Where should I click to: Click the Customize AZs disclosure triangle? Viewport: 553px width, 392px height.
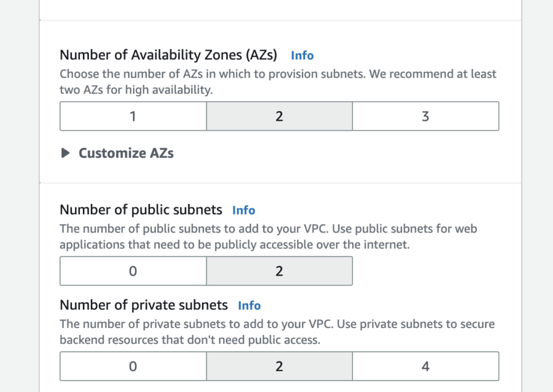tap(65, 153)
